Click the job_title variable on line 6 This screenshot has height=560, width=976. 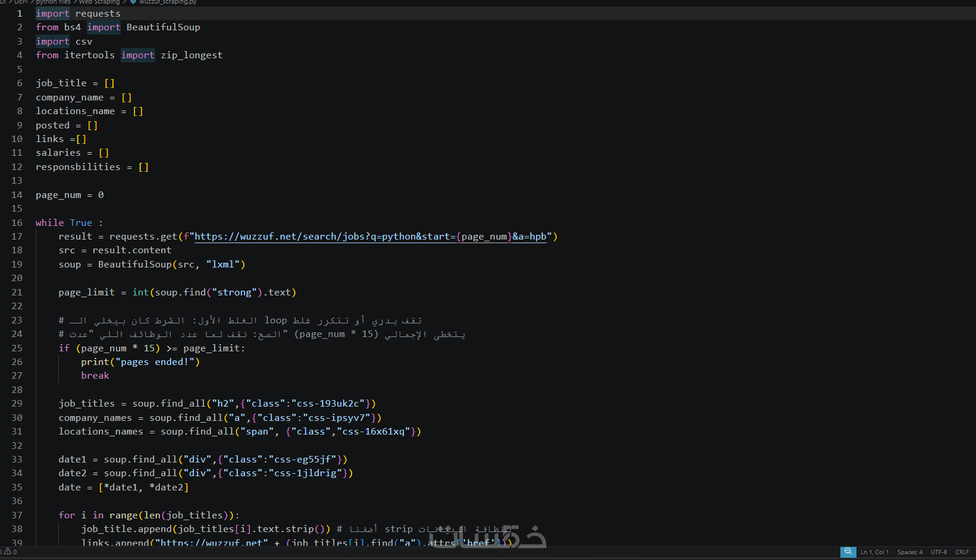click(61, 83)
